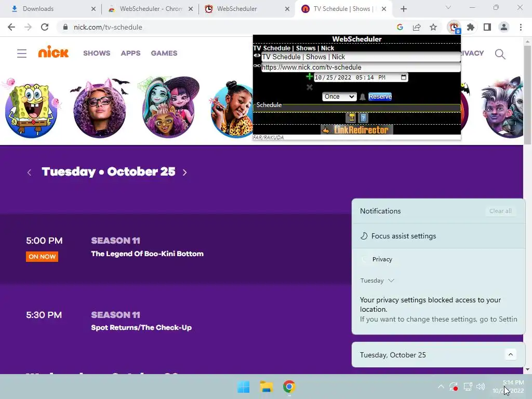
Task: Toggle the Chrome side panel icon
Action: [487, 27]
